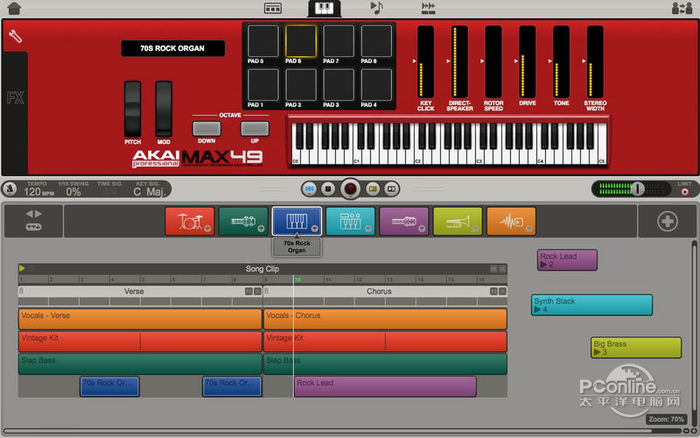Screen dimensions: 700x438
Task: Select the green bass guitar instrument
Action: coord(243,221)
